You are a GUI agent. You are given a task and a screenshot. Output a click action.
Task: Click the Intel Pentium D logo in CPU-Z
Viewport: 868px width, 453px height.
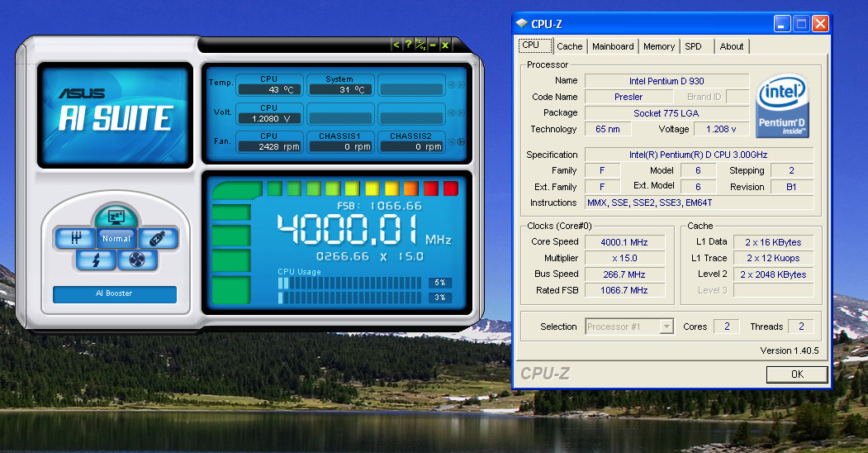pyautogui.click(x=782, y=106)
